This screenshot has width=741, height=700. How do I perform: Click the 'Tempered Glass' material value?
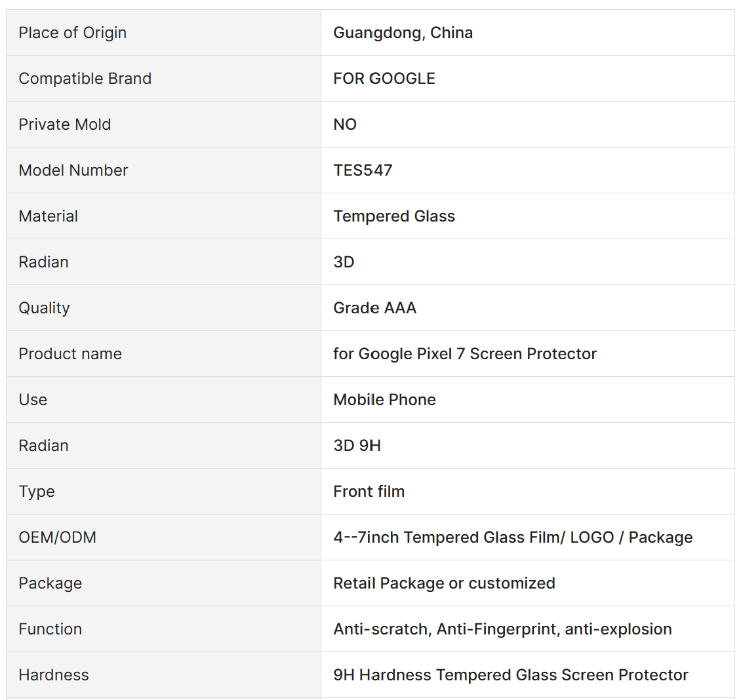coord(394,216)
